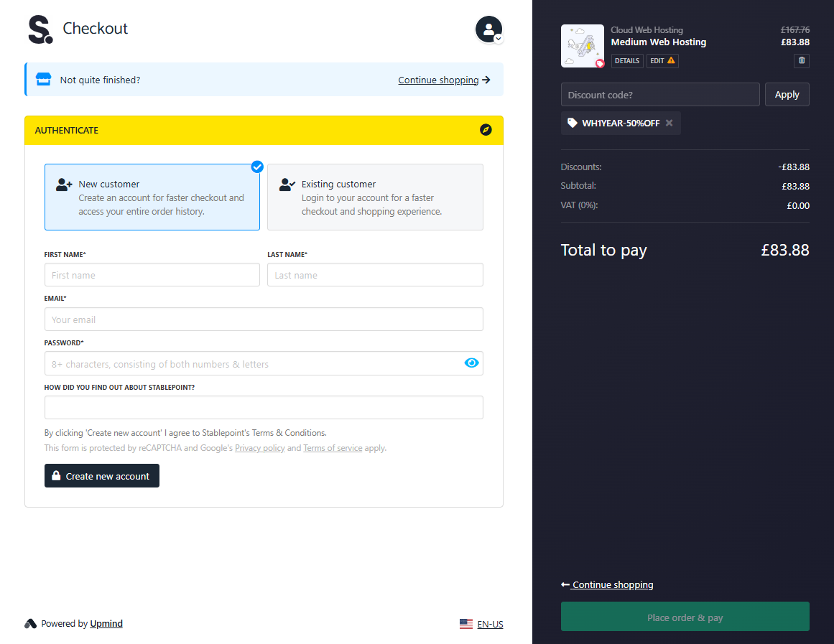Open the user account avatar menu
The width and height of the screenshot is (834, 644).
pyautogui.click(x=488, y=29)
